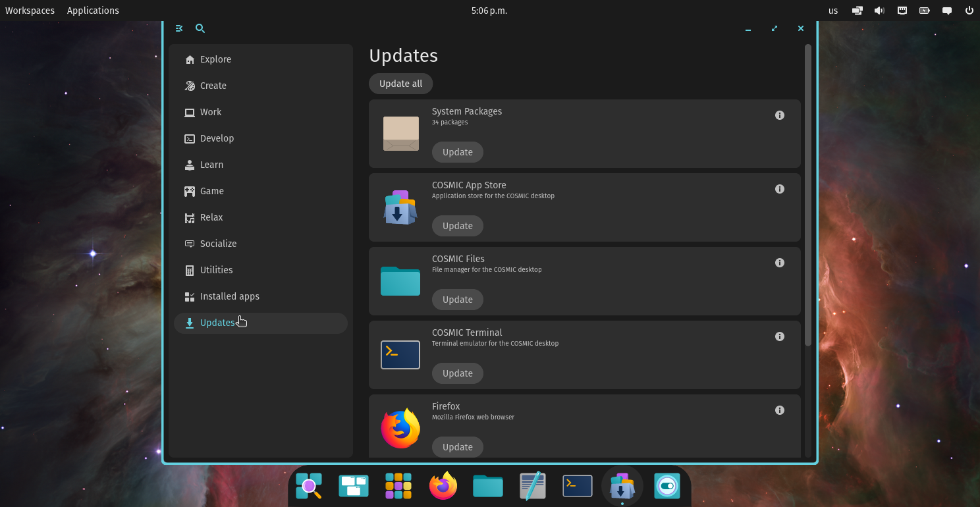Update COSMIC Files
Image resolution: width=980 pixels, height=507 pixels.
458,300
